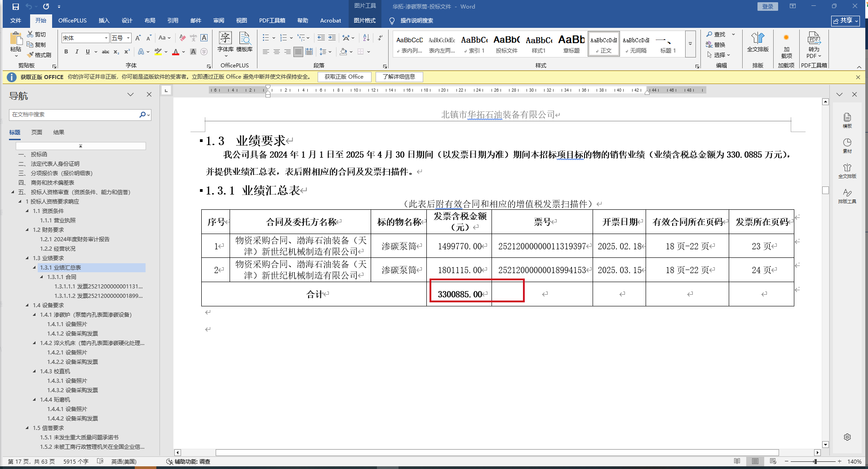Open the font name dropdown showing 宋体
The width and height of the screenshot is (868, 469).
pos(106,38)
